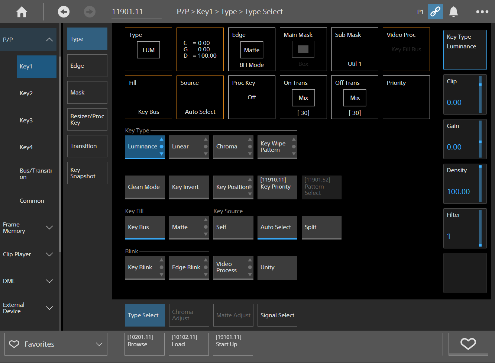Select Key2 in the sidebar
Screen dimensions: 495x363
point(37,93)
